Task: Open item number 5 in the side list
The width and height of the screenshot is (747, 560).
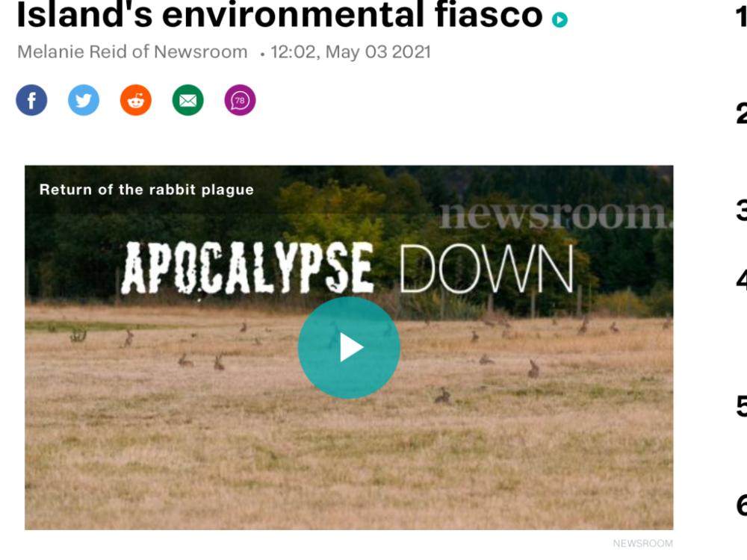Action: coord(741,406)
